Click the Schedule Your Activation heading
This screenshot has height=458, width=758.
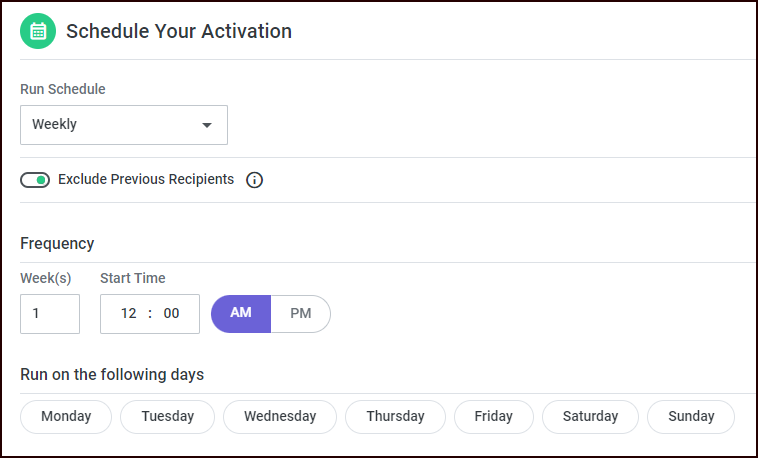[x=179, y=31]
